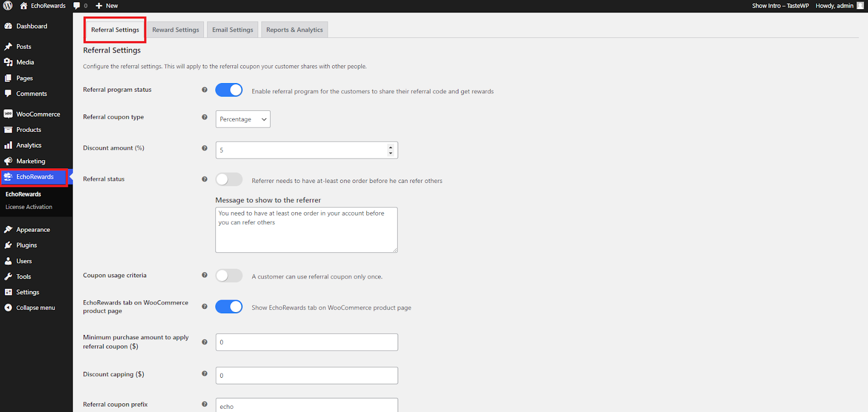868x412 pixels.
Task: Click the Referral coupon prefix input field
Action: point(307,406)
